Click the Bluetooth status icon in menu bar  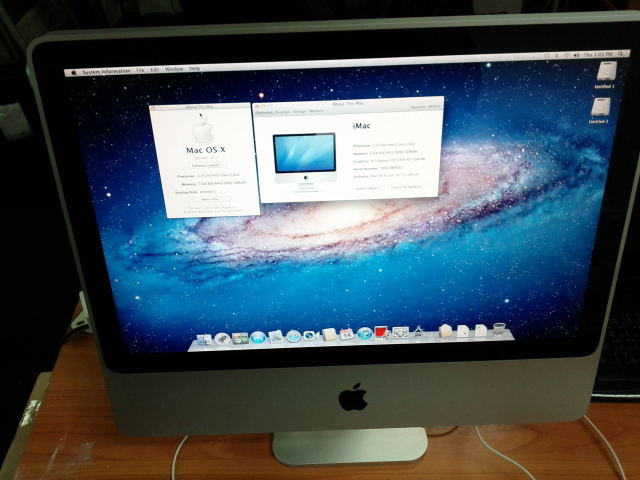coord(557,55)
